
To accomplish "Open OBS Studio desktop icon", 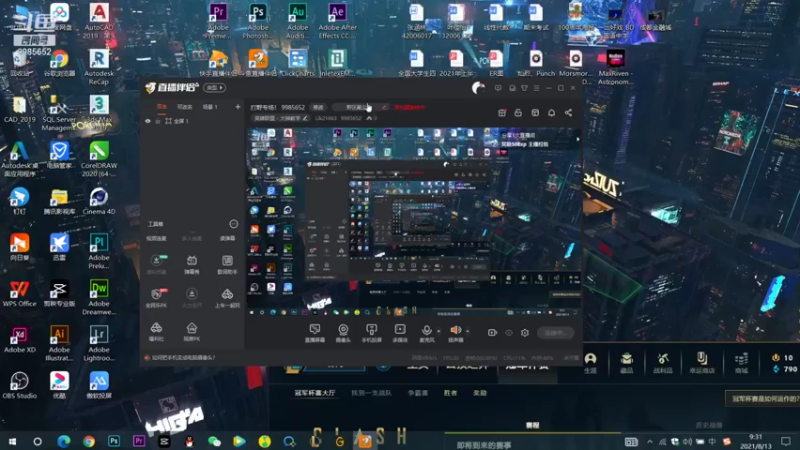I will (19, 385).
